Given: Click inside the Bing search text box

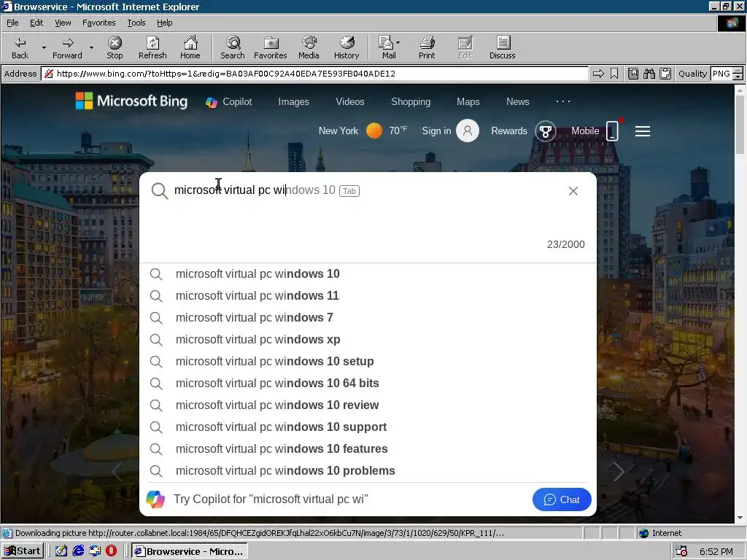Looking at the screenshot, I should (x=367, y=190).
